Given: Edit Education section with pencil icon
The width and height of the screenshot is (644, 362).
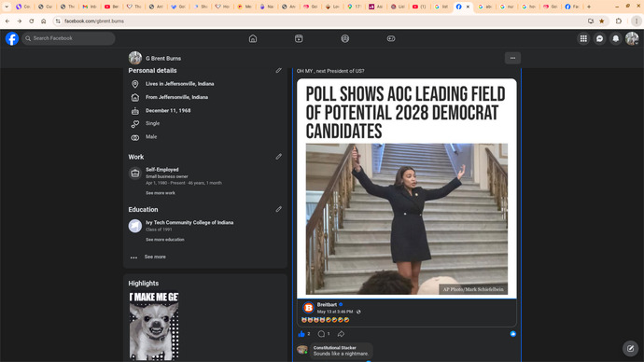Looking at the screenshot, I should [x=279, y=209].
